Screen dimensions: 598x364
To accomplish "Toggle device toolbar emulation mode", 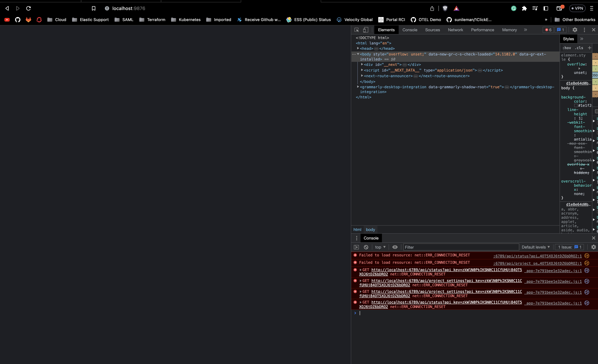I will 366,30.
